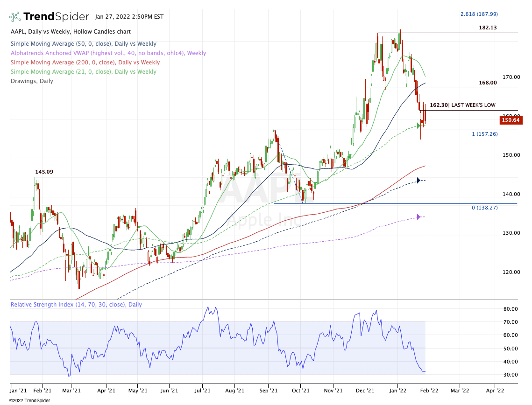The width and height of the screenshot is (532, 405).
Task: Click the 60.00 RSI axis label
Action: pyautogui.click(x=511, y=335)
